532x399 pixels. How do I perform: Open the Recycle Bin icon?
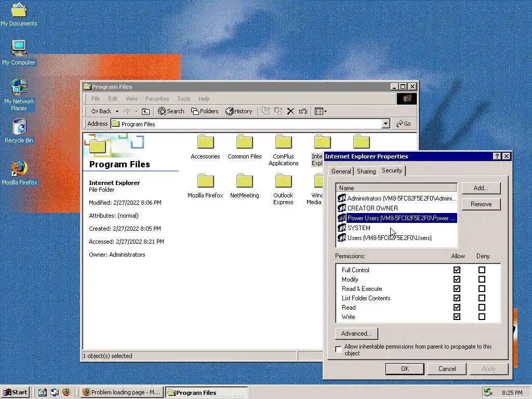[x=19, y=131]
